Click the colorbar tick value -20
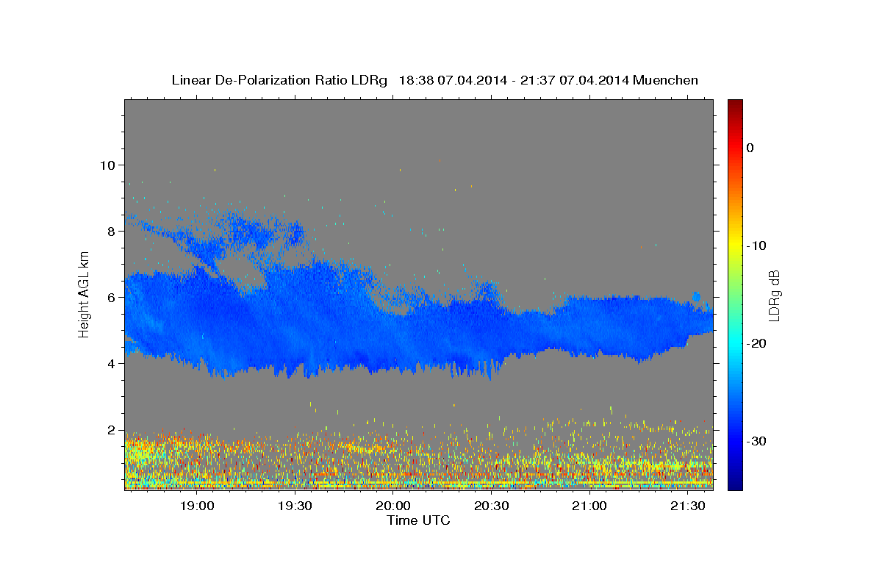Image resolution: width=882 pixels, height=588 pixels. pos(756,343)
